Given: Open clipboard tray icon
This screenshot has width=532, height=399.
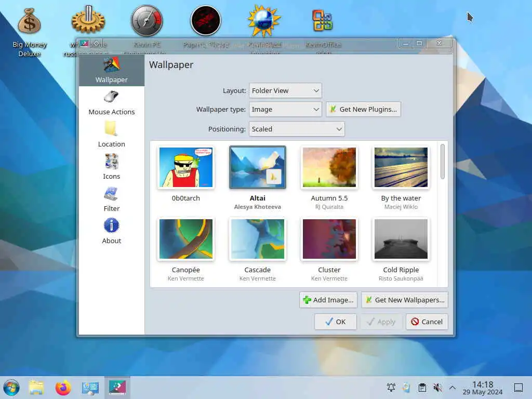Looking at the screenshot, I should (x=422, y=388).
